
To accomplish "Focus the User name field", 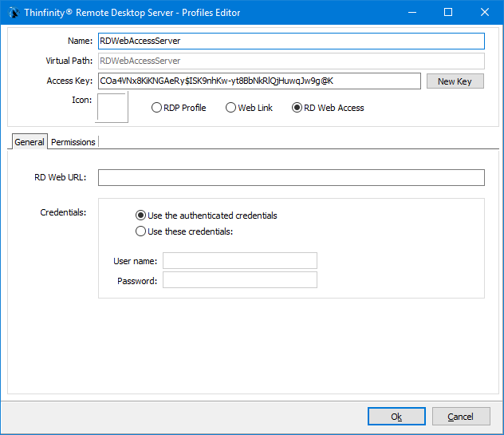I will coord(240,261).
